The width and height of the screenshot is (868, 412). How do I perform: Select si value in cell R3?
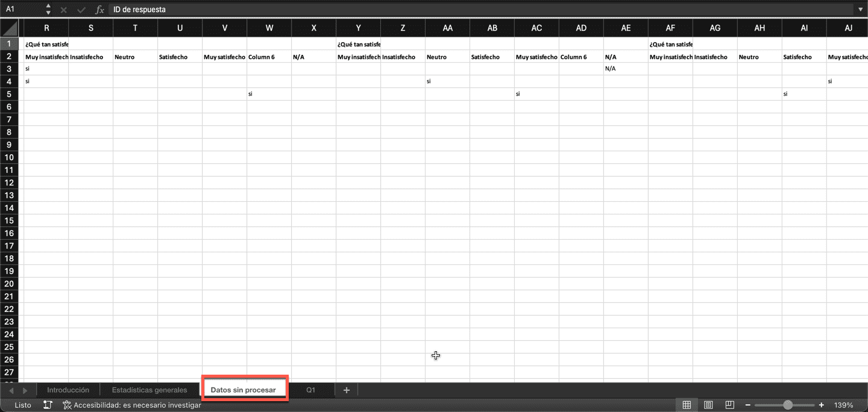(46, 69)
